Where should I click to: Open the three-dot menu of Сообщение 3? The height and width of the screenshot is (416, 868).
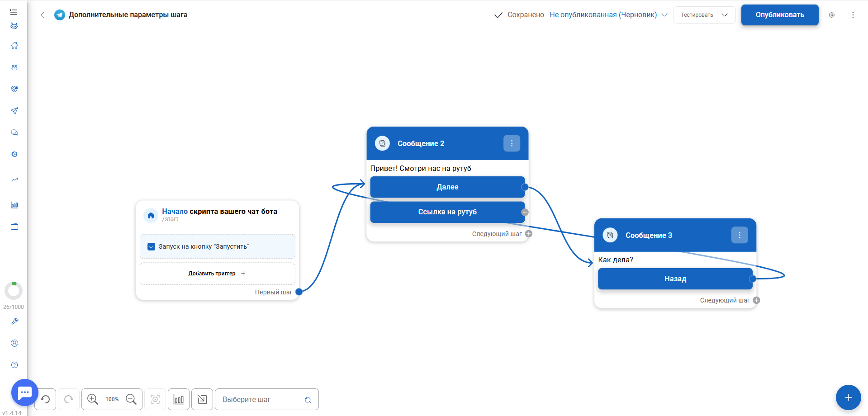coord(740,235)
